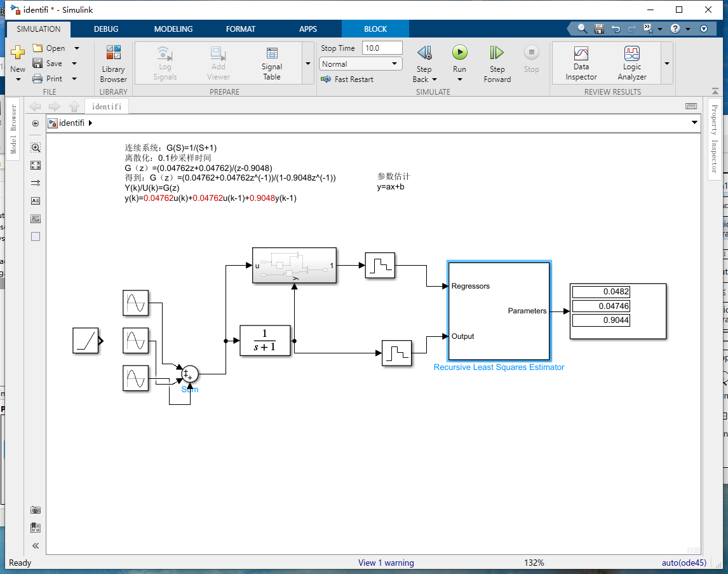Expand the Step Back dropdown arrow

(435, 79)
